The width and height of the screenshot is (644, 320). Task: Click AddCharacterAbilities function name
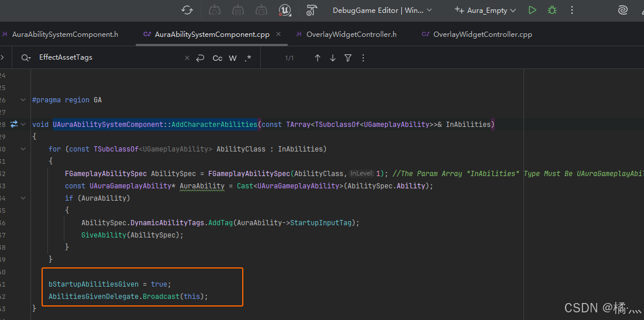coord(215,125)
